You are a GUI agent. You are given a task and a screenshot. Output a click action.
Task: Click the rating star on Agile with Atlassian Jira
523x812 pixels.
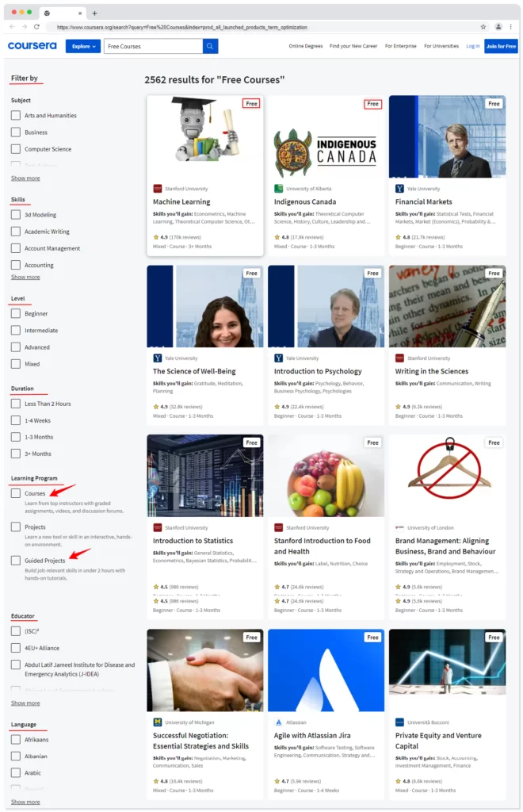click(277, 781)
